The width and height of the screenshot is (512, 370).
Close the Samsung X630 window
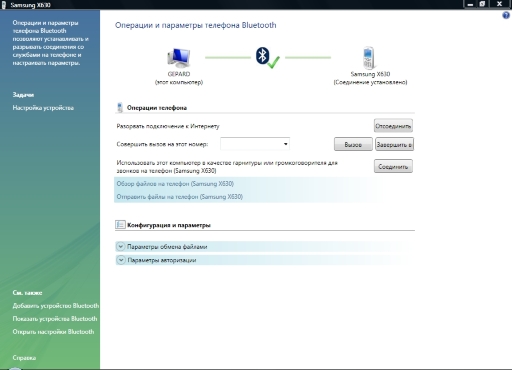pos(499,4)
